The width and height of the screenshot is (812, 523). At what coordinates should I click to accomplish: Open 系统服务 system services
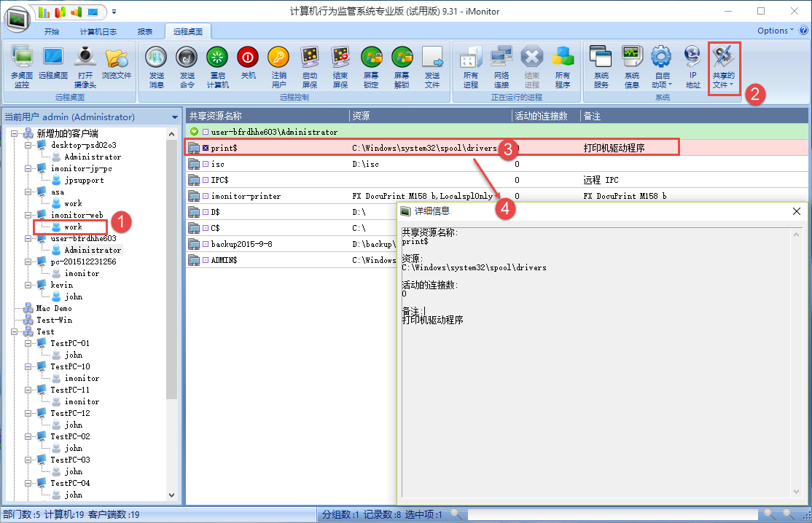(601, 65)
